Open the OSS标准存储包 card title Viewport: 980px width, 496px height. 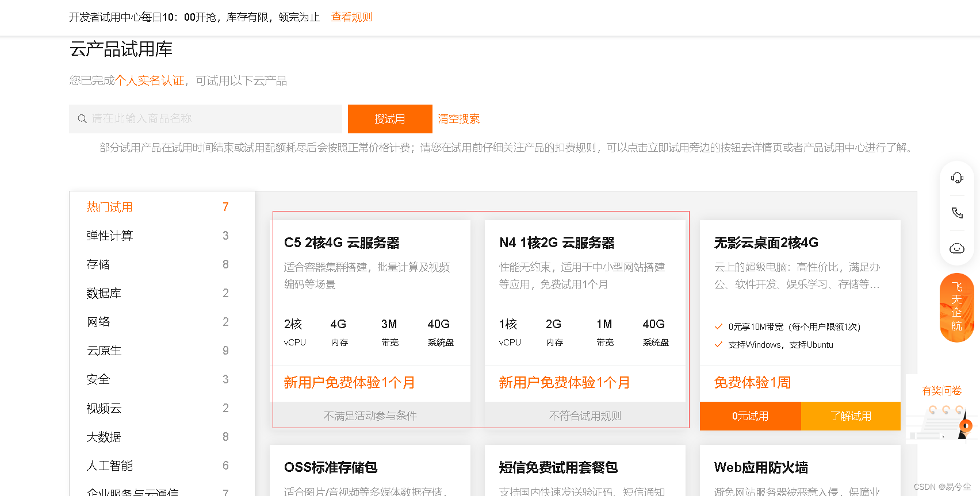click(331, 468)
